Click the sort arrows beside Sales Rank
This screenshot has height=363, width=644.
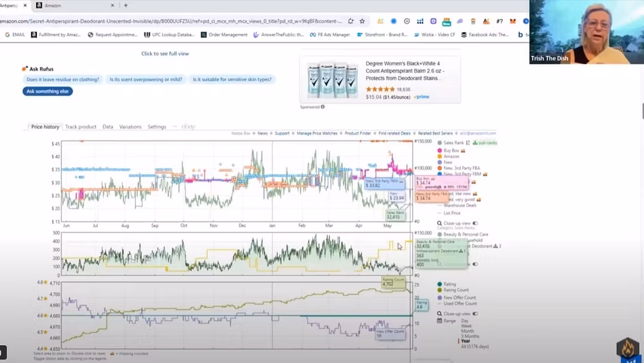pyautogui.click(x=469, y=143)
